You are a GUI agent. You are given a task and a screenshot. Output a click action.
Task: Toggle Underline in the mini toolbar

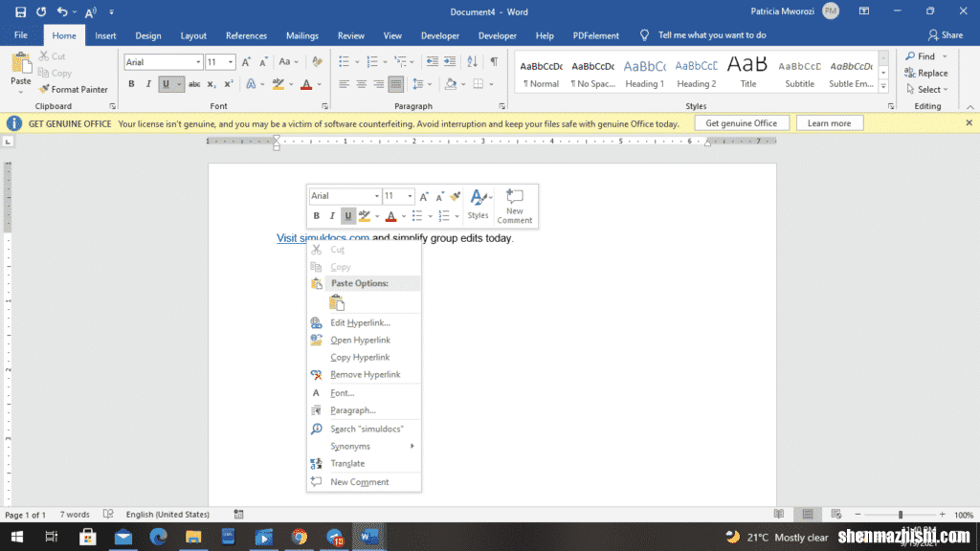pyautogui.click(x=348, y=216)
